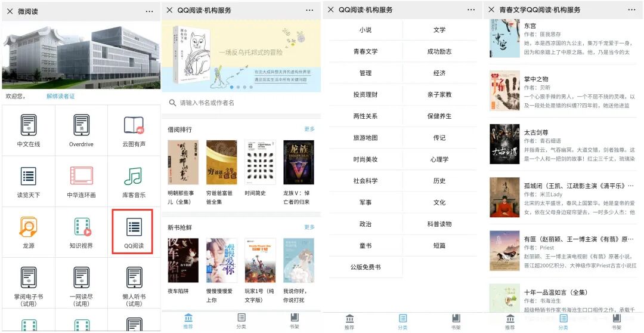Open the 慢慢慢爱上你 book cover
Screen dimensions: 644x333
pyautogui.click(x=221, y=260)
